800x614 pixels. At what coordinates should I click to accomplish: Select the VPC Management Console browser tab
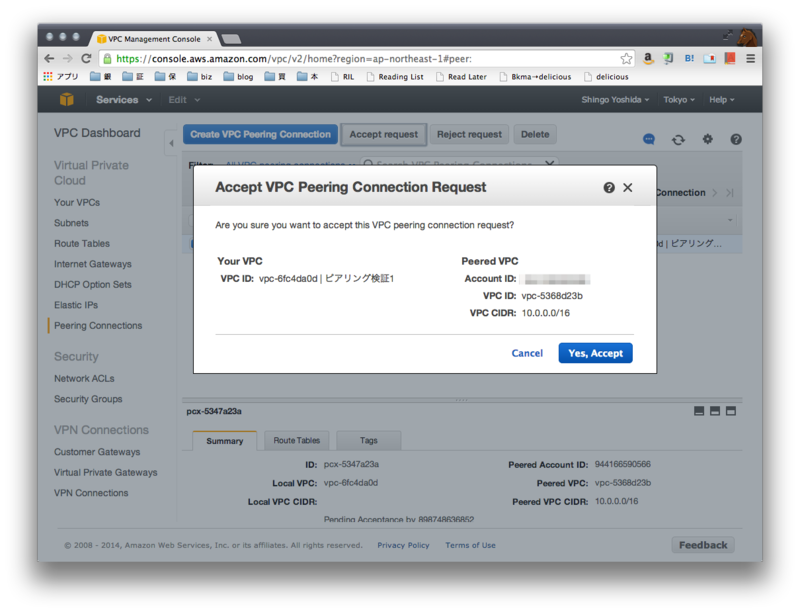[154, 39]
